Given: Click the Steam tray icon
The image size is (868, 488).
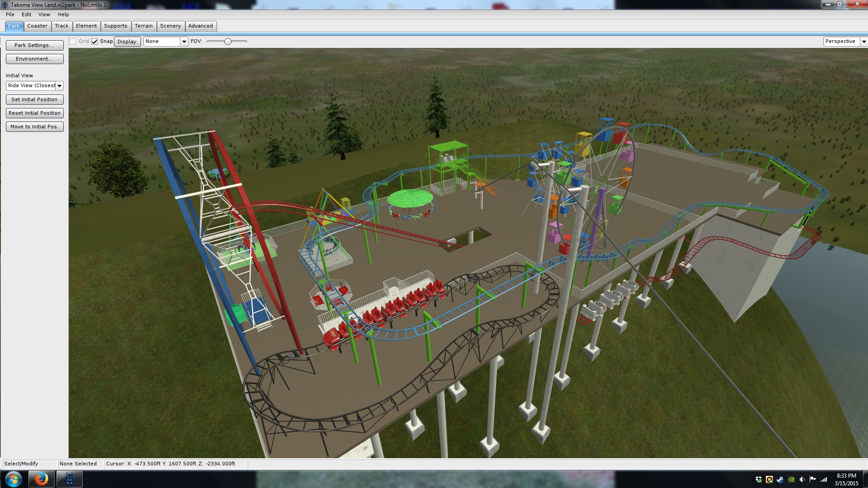Looking at the screenshot, I should pyautogui.click(x=780, y=479).
